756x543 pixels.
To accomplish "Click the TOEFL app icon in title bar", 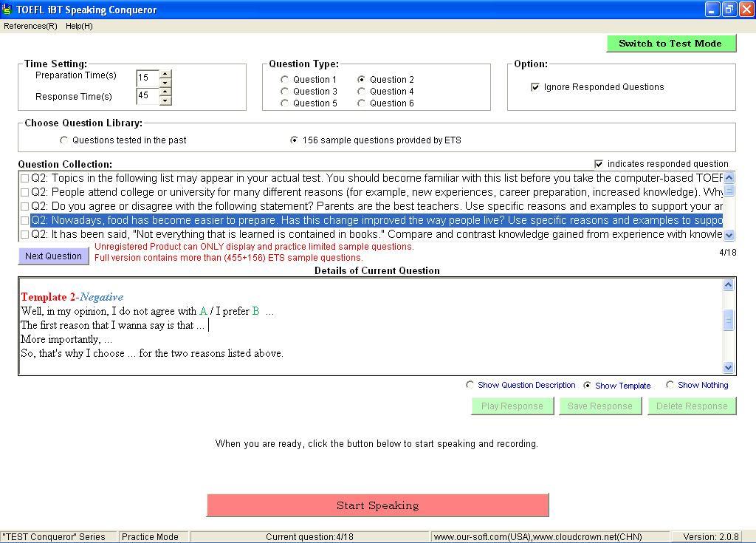I will pos(7,9).
